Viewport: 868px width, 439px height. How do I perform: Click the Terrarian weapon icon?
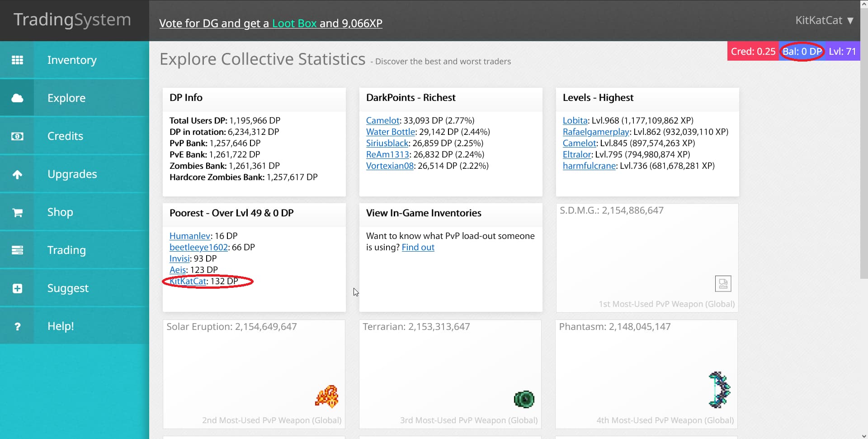coord(524,399)
